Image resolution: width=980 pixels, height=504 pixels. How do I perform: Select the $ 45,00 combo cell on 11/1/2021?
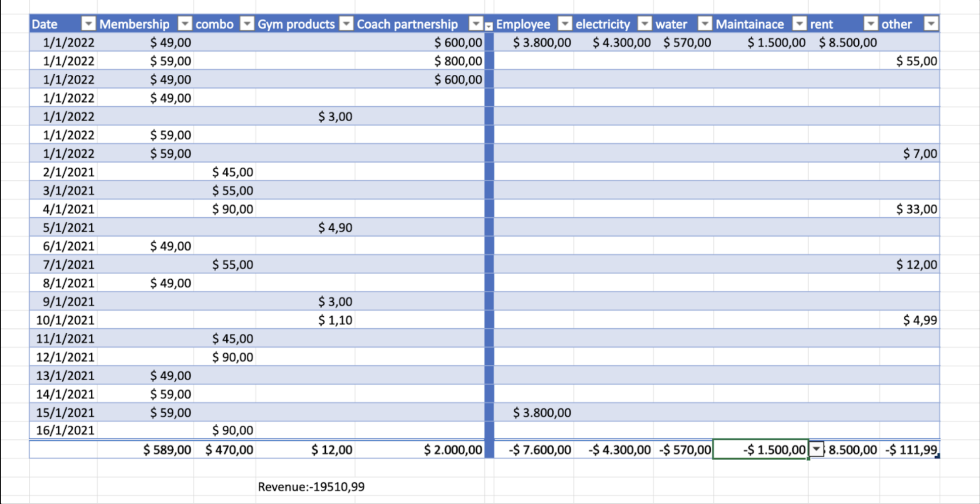(224, 339)
